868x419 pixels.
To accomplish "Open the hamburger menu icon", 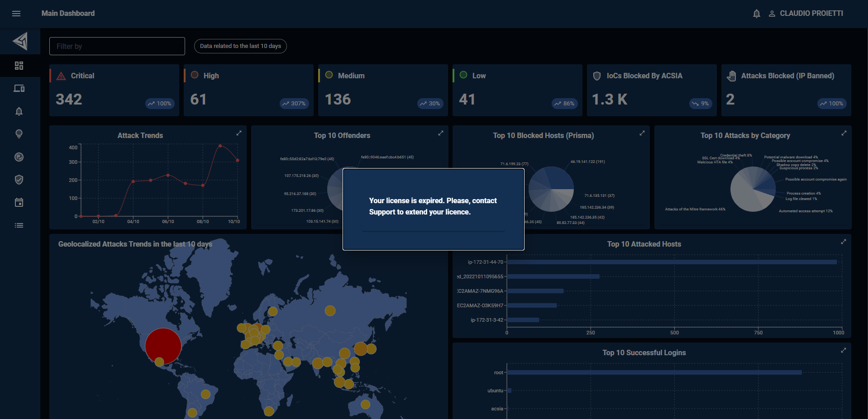I will tap(16, 14).
